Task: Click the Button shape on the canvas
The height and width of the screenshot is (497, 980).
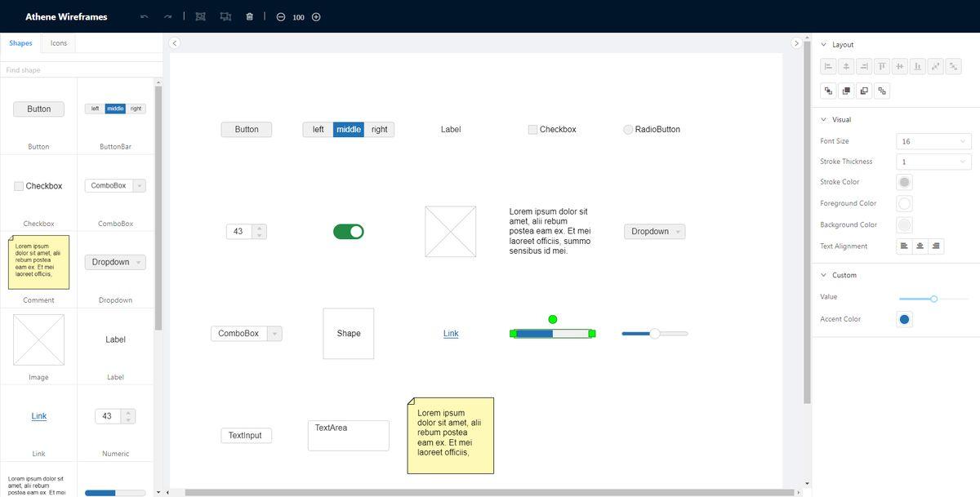Action: (x=247, y=130)
